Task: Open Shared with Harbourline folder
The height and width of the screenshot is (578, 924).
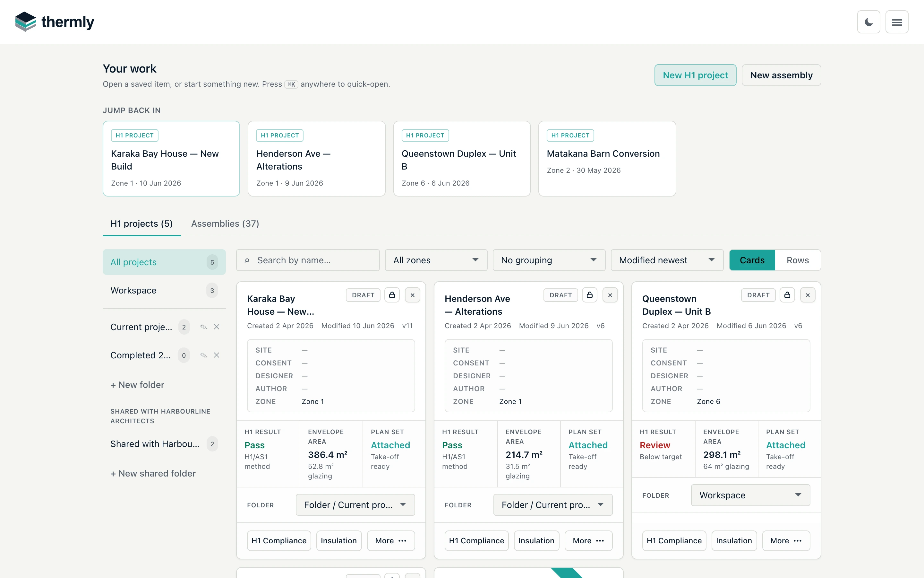Action: pos(164,444)
